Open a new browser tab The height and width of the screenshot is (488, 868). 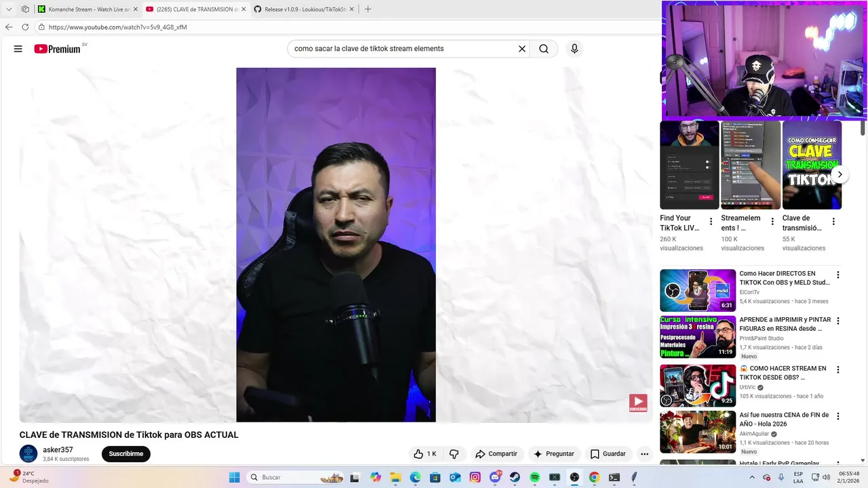click(x=368, y=9)
